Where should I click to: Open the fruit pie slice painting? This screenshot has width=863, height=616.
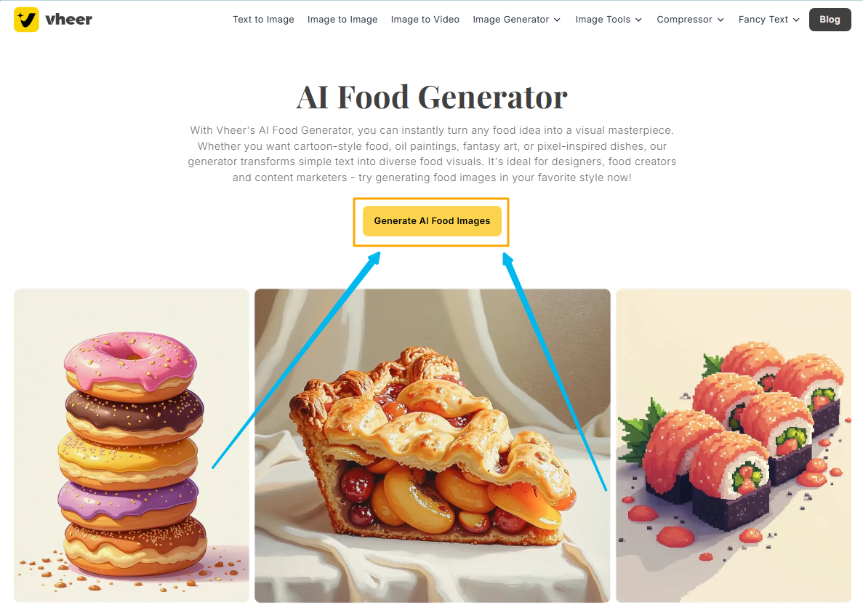click(x=433, y=445)
